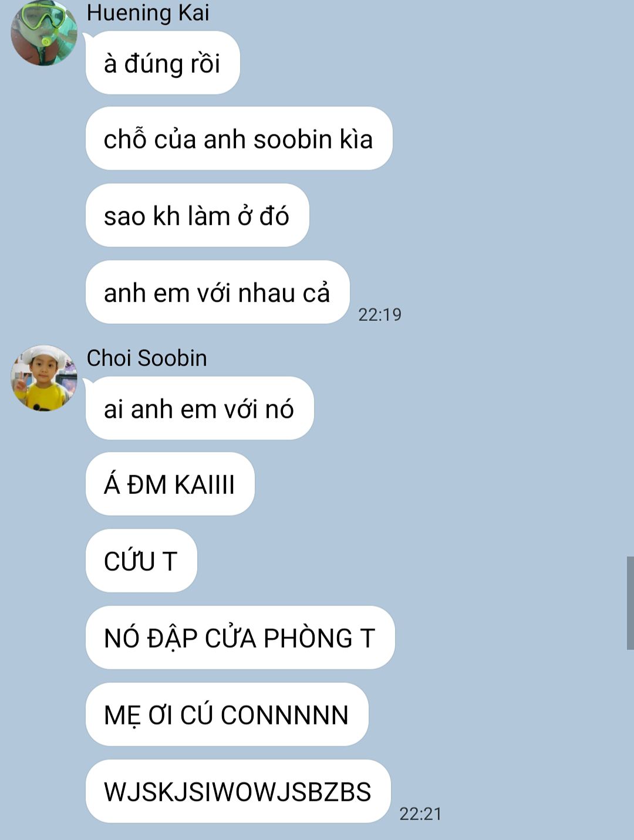
Task: Select the 'MẸ ƠI CÚ CONNNNN' message
Action: point(227,714)
